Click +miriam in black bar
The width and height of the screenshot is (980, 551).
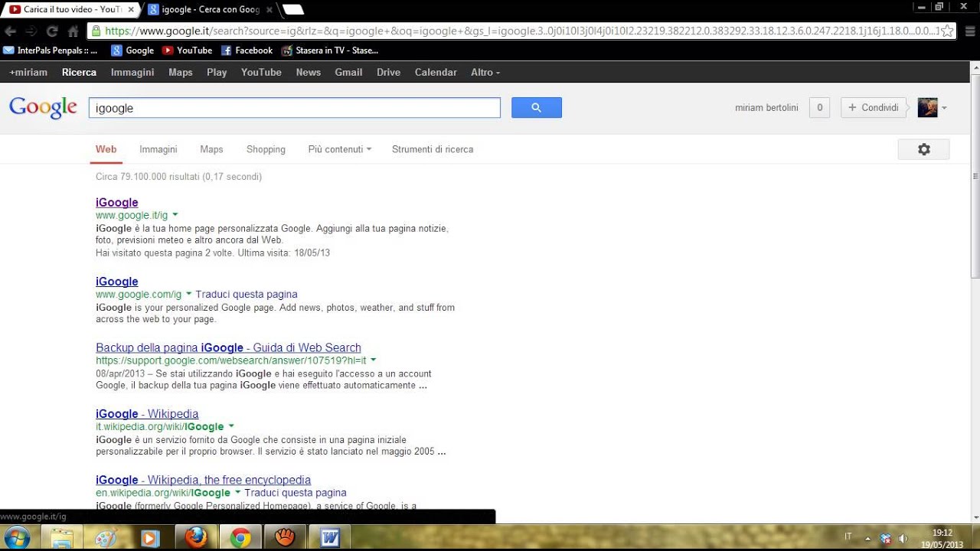point(28,72)
